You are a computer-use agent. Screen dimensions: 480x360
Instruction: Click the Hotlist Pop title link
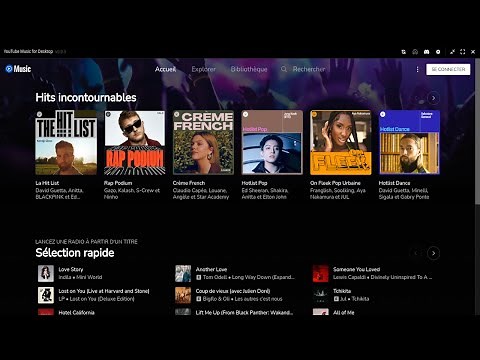[x=254, y=183]
